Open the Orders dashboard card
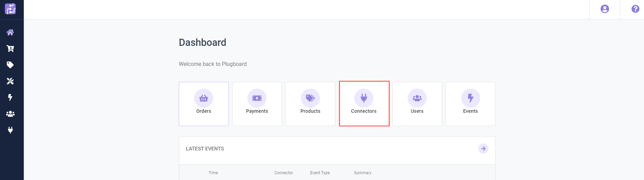644x180 pixels. pos(204,104)
